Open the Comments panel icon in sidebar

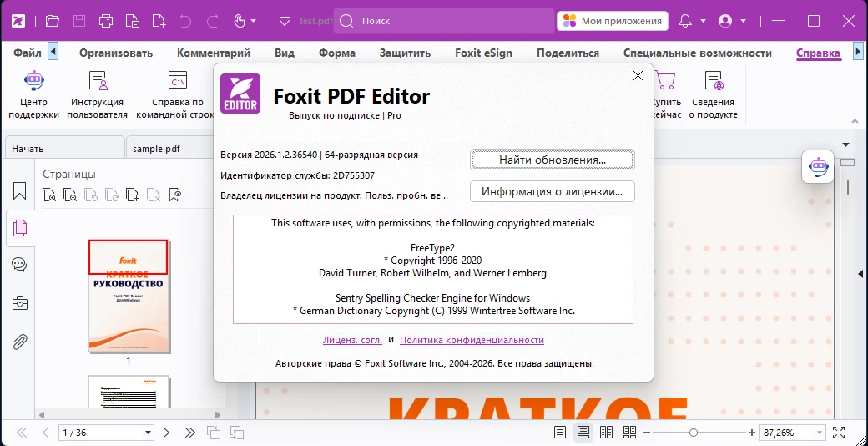click(x=19, y=265)
